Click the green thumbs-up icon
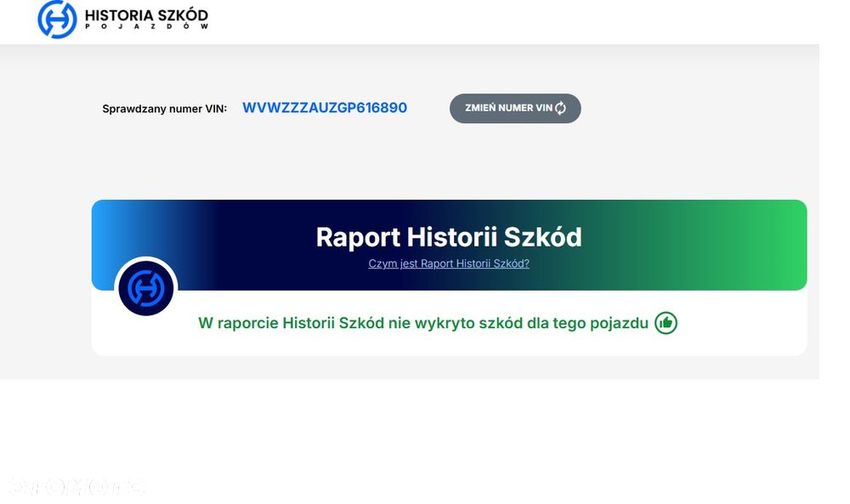Screen dimensions: 850x504 pyautogui.click(x=666, y=323)
